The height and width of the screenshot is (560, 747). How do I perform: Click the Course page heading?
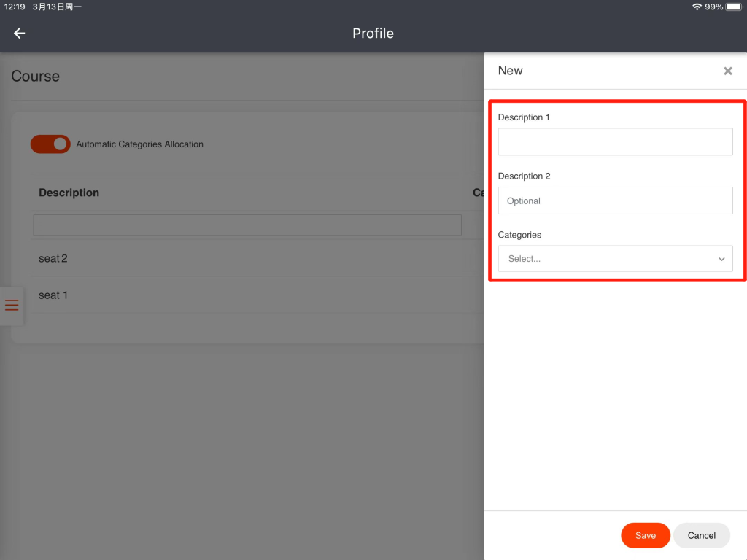point(36,77)
